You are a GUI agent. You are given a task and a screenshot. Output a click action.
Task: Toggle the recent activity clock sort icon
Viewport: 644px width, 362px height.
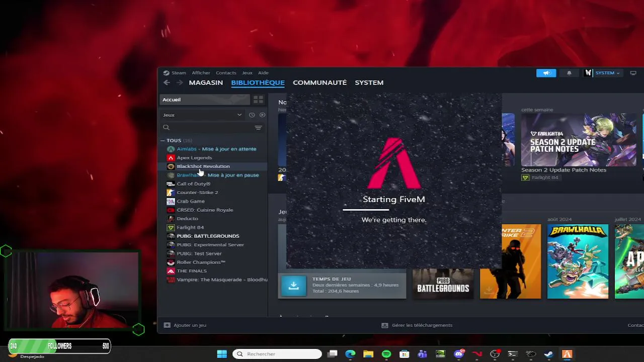pos(252,115)
